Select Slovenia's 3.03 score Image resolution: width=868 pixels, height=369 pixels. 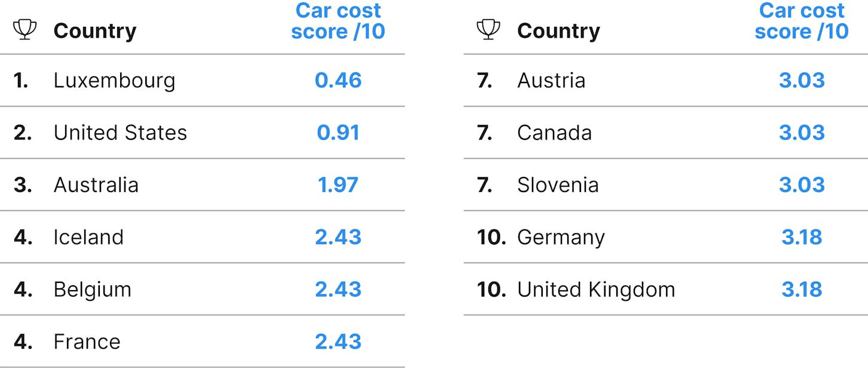(x=802, y=185)
